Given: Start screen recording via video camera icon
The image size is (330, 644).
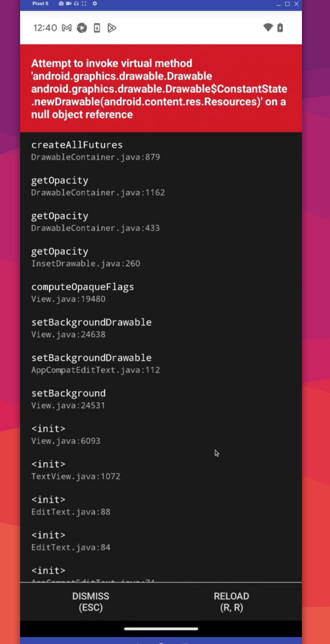Looking at the screenshot, I should (x=68, y=4).
